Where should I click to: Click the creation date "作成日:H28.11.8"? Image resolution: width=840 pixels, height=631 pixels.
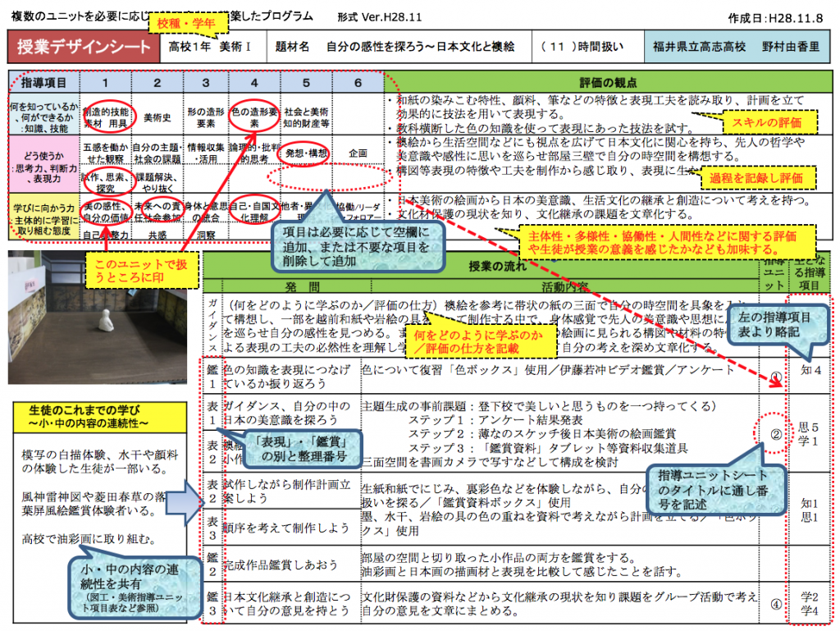775,18
